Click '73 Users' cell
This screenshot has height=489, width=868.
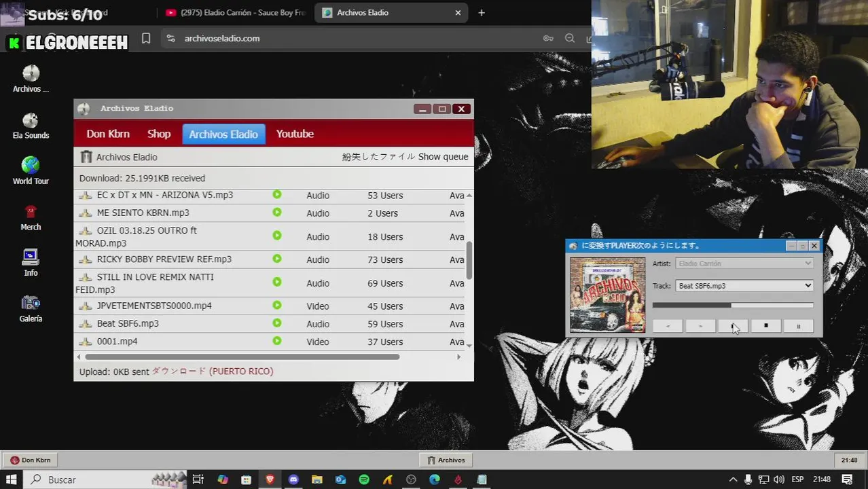(x=385, y=259)
